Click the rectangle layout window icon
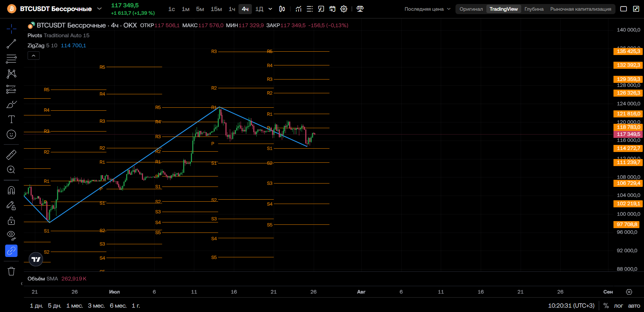The image size is (644, 312). [x=624, y=9]
